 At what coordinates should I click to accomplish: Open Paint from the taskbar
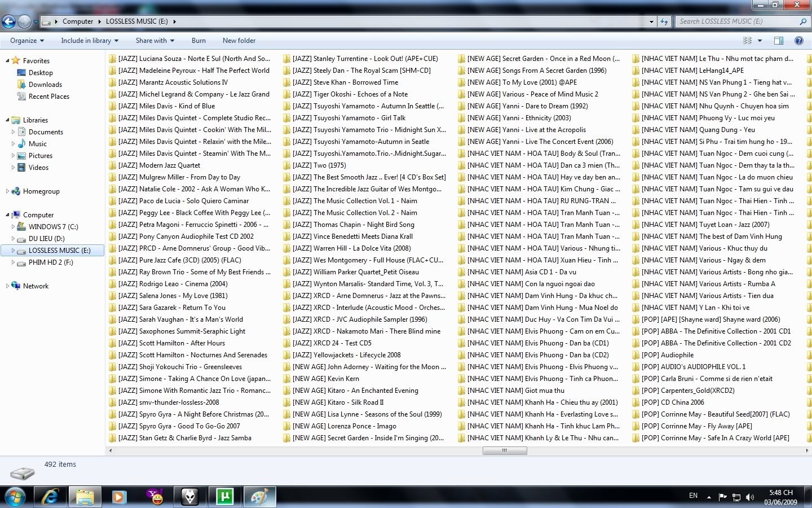[259, 497]
